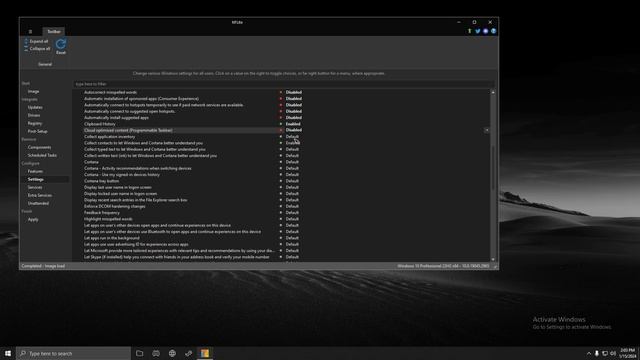
Task: Click the NTLite taskbar icon
Action: [205, 353]
